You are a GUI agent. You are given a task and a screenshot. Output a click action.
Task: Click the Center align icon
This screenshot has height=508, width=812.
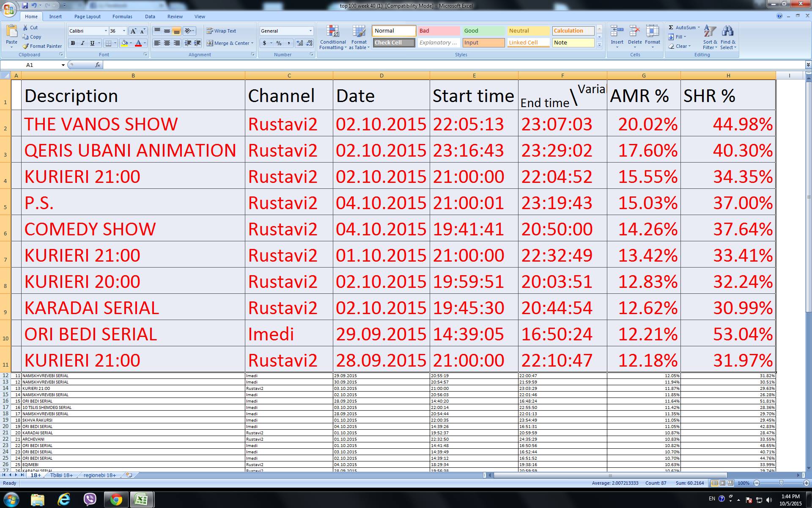pyautogui.click(x=167, y=43)
